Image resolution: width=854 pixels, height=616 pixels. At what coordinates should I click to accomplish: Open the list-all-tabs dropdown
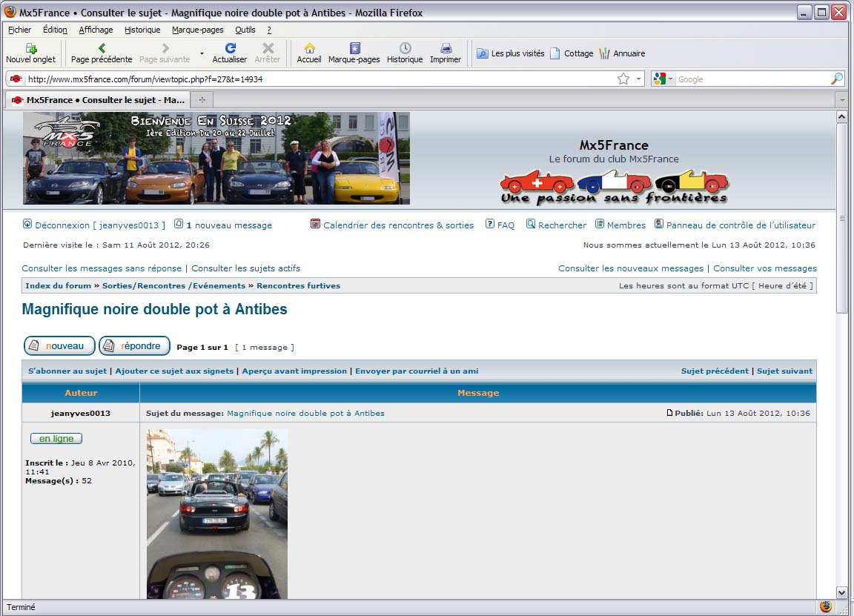(842, 99)
